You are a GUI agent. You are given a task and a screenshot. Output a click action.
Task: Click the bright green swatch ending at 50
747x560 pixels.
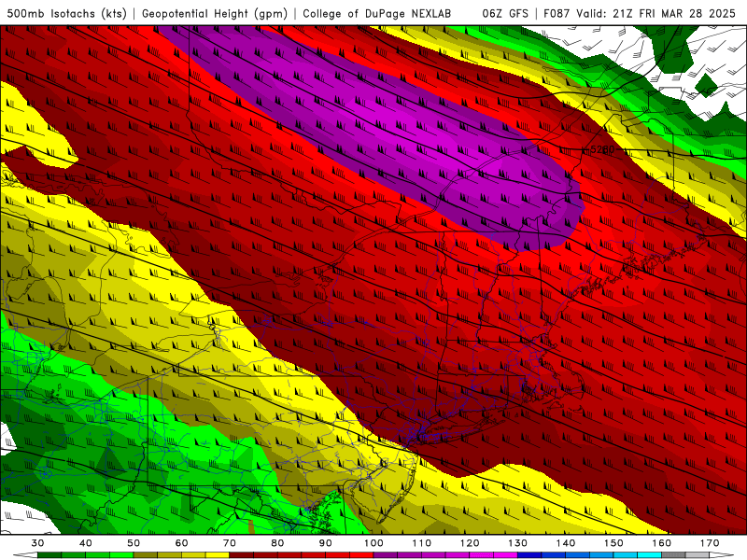pos(121,555)
